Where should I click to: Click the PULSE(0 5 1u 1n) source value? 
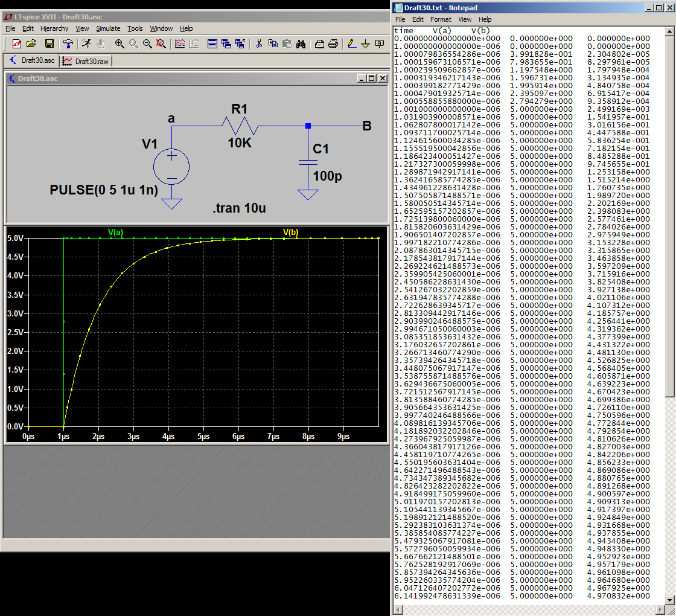pos(104,190)
